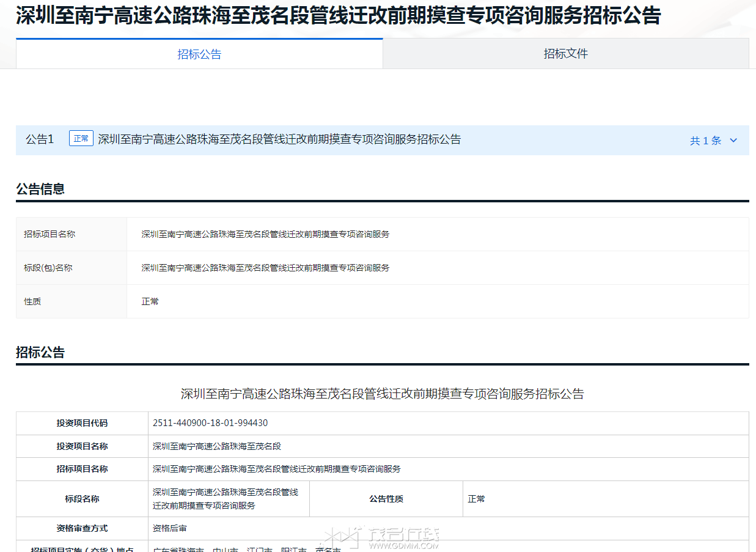
Task: Click the 投资项目名称 value cell
Action: click(x=217, y=446)
